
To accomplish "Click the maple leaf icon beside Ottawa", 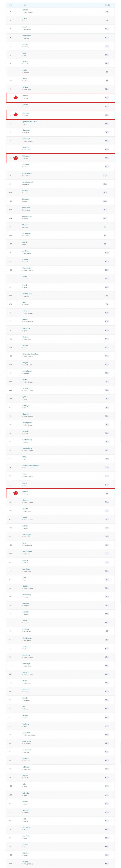I will 16,493.
